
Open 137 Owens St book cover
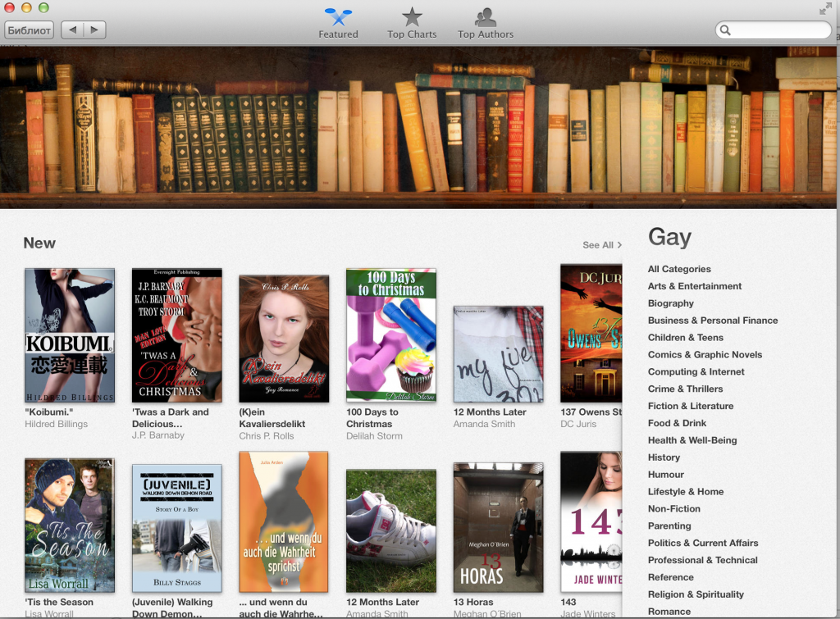pos(591,333)
